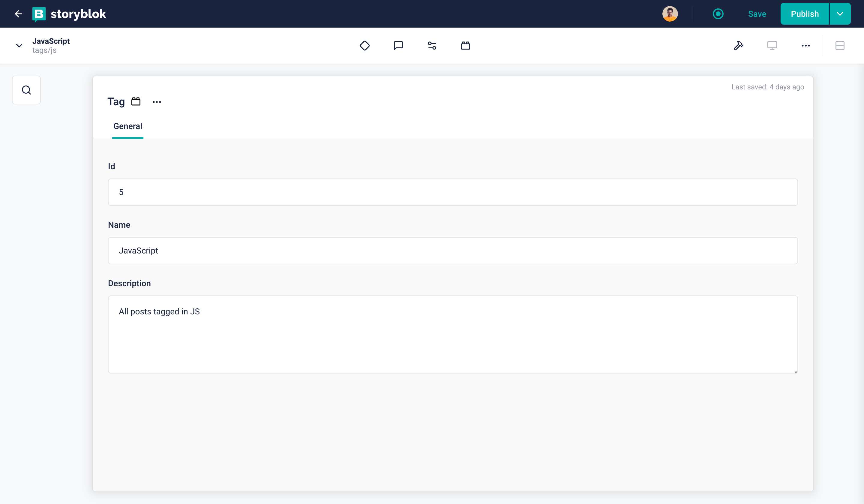Open the user avatar profile menu
Screen dimensions: 864x504
[670, 14]
